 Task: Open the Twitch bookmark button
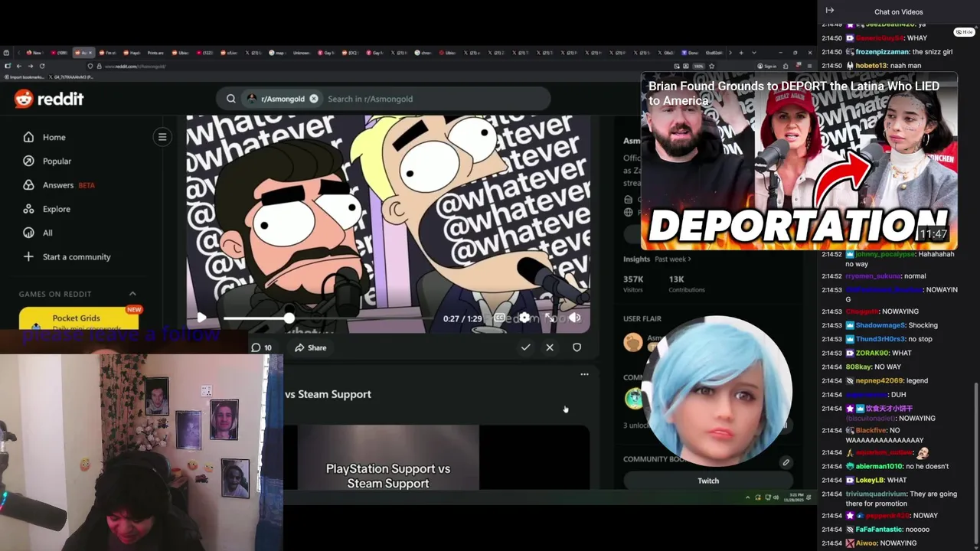click(708, 481)
